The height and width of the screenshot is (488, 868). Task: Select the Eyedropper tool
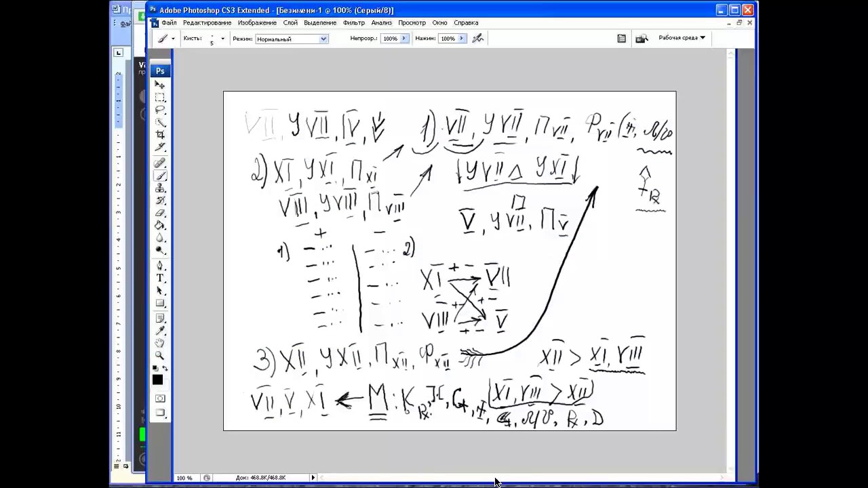point(160,331)
